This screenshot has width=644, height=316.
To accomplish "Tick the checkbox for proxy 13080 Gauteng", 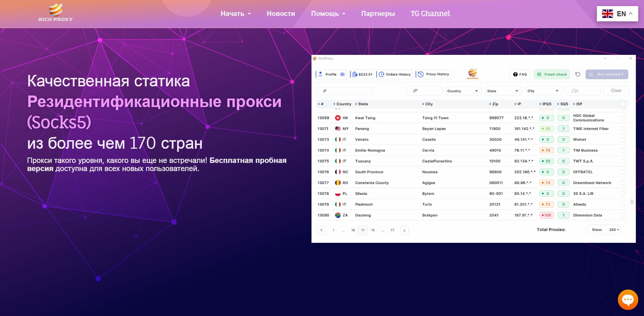I will click(x=623, y=215).
